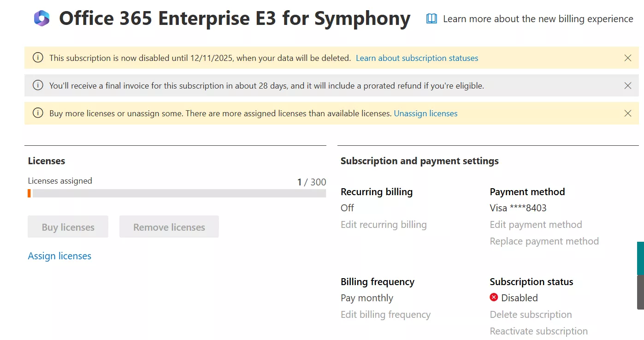The height and width of the screenshot is (340, 644).
Task: Dismiss the subscription disabled notification
Action: 627,58
